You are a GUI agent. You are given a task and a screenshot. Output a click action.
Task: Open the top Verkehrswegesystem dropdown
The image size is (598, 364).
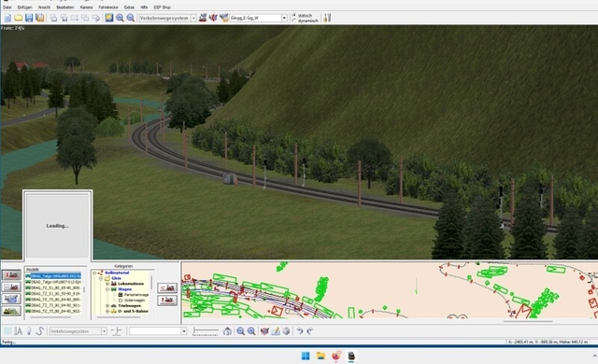coord(193,18)
